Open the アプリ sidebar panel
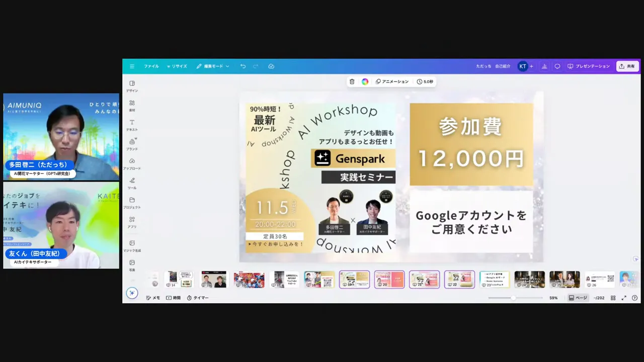 pos(132,222)
